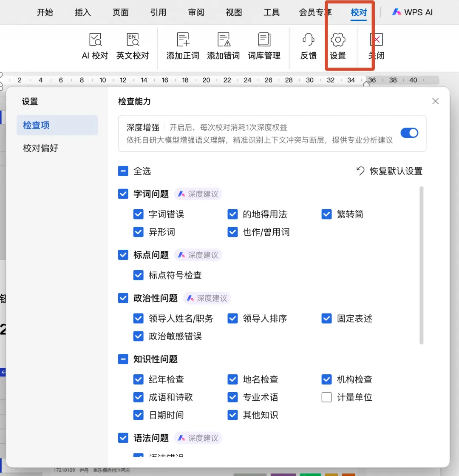This screenshot has height=476, width=459.
Task: Close the settings dialog with X
Action: pos(435,101)
